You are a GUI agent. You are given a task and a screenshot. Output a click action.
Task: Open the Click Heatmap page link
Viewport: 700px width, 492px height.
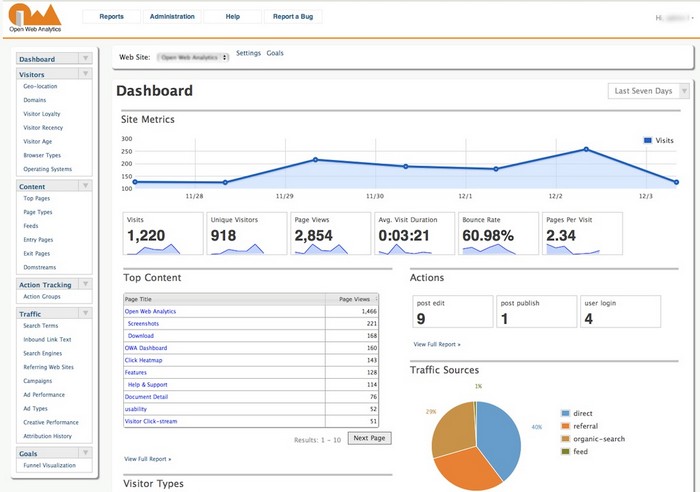tap(143, 360)
